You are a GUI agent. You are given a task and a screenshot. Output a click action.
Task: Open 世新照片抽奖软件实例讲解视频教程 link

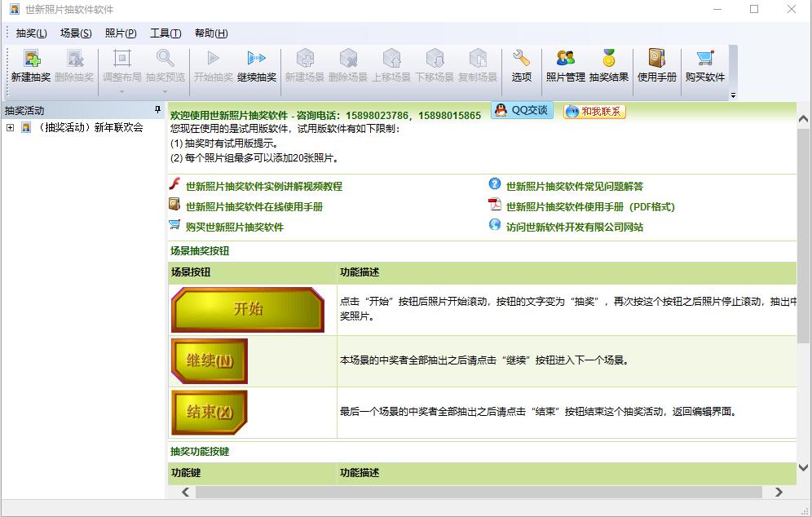click(264, 187)
